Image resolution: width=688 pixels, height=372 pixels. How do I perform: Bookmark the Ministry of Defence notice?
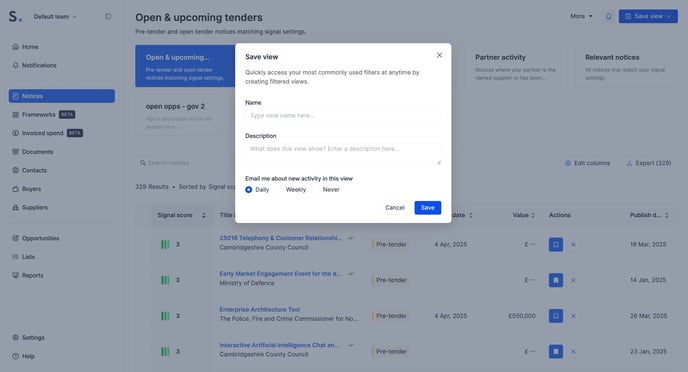click(x=555, y=280)
